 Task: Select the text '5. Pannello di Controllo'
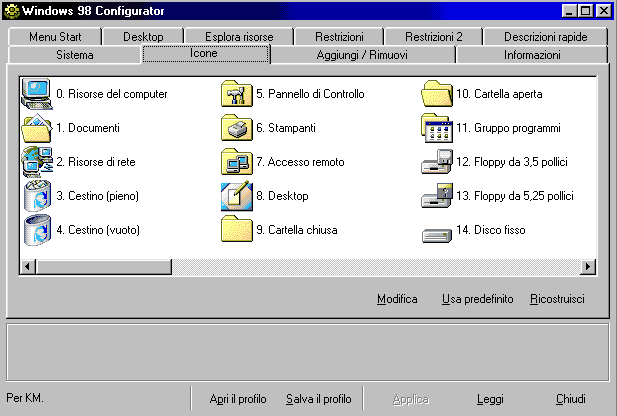coord(310,94)
